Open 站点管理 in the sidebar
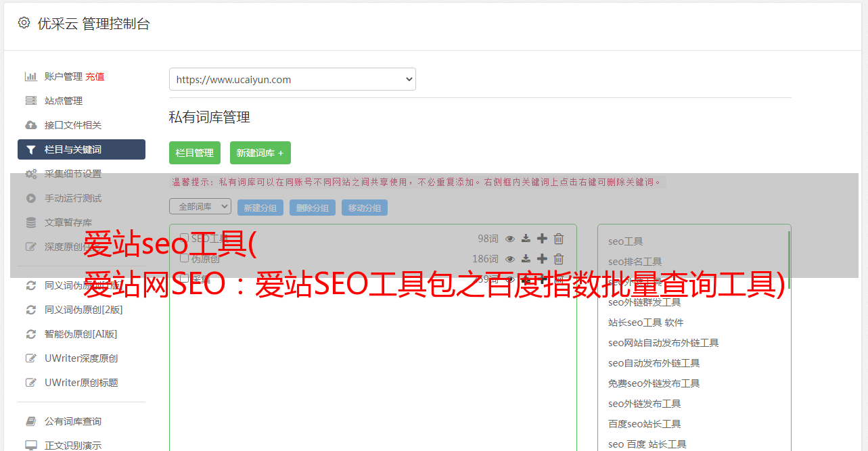Viewport: 868px width, 451px height. coord(64,101)
